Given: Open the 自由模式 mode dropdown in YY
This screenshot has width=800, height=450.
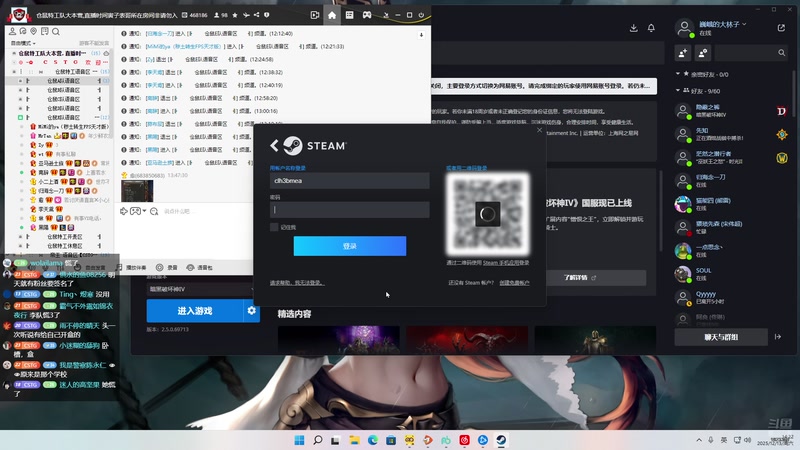Looking at the screenshot, I should (x=23, y=43).
